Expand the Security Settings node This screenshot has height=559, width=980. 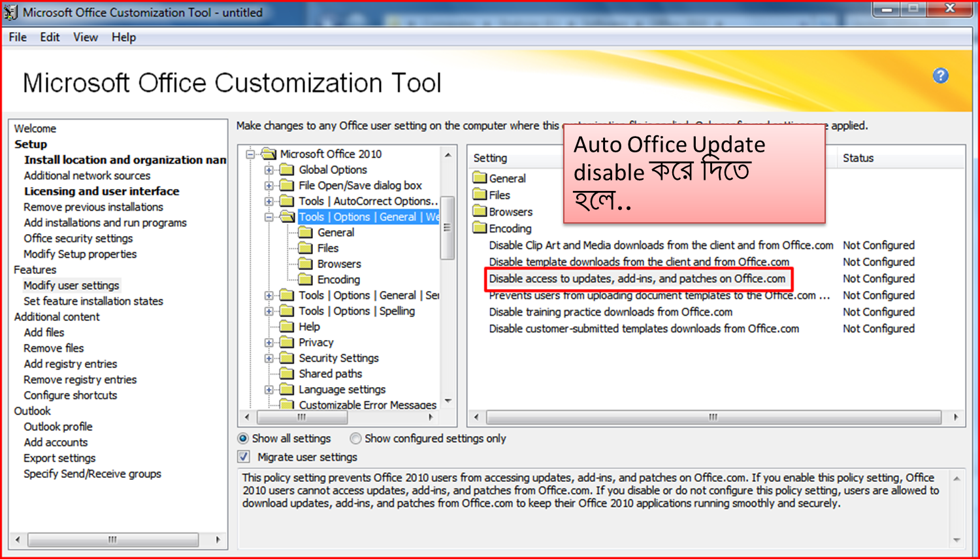click(269, 358)
